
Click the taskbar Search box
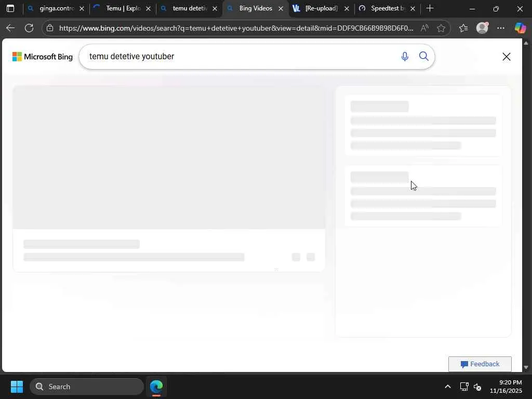coord(87,387)
